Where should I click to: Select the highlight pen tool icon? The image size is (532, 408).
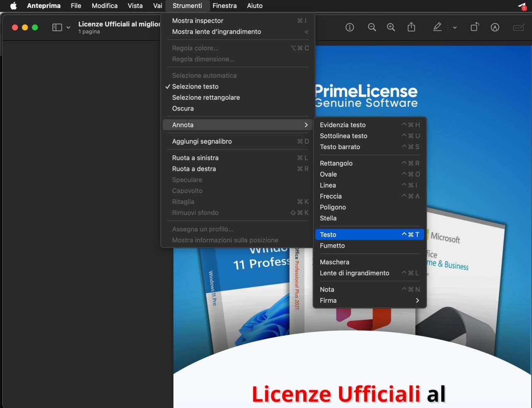437,27
